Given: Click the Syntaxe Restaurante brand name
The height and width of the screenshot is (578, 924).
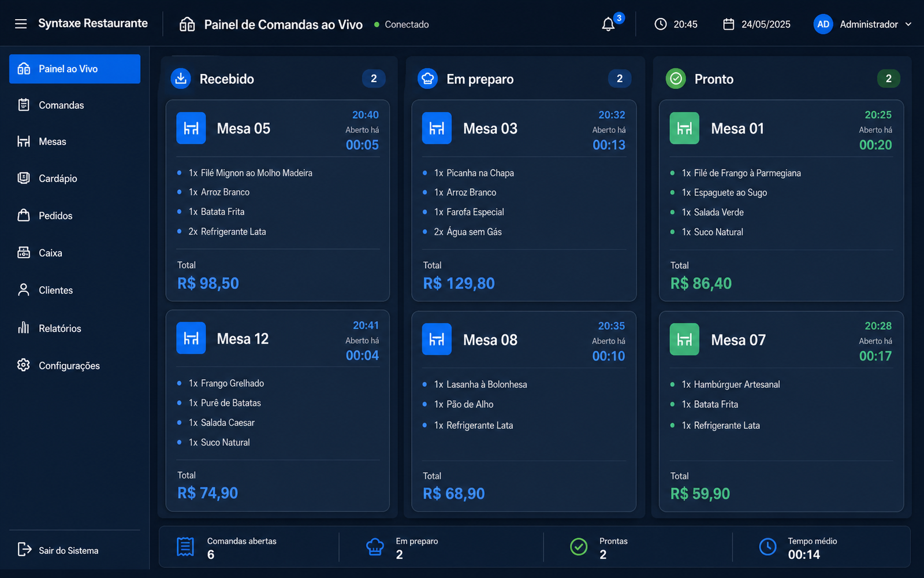Looking at the screenshot, I should pyautogui.click(x=93, y=23).
